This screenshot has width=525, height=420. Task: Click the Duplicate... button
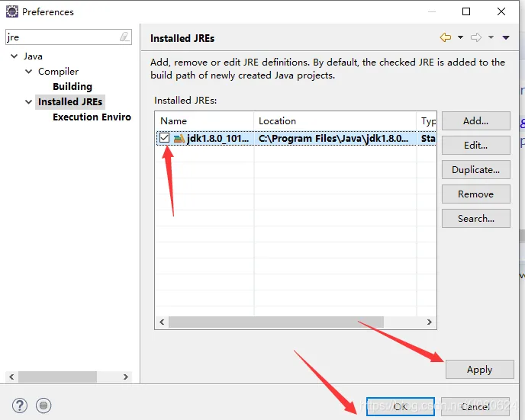click(476, 169)
